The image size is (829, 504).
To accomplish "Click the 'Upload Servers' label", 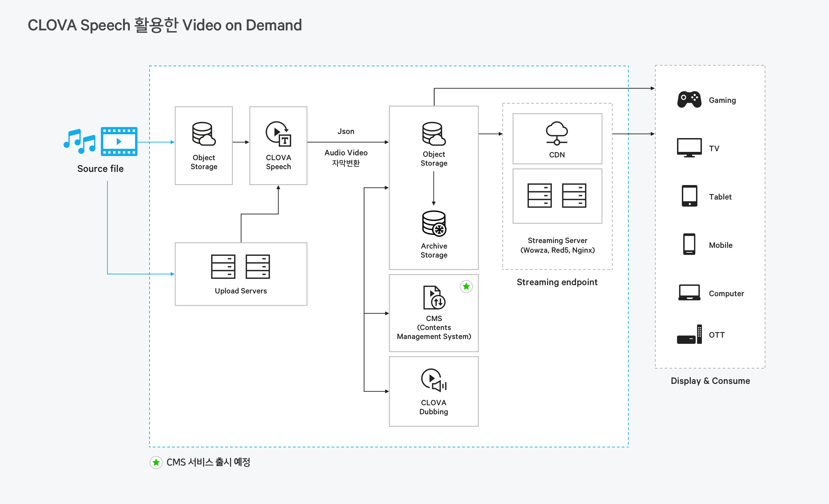I will pos(241,291).
